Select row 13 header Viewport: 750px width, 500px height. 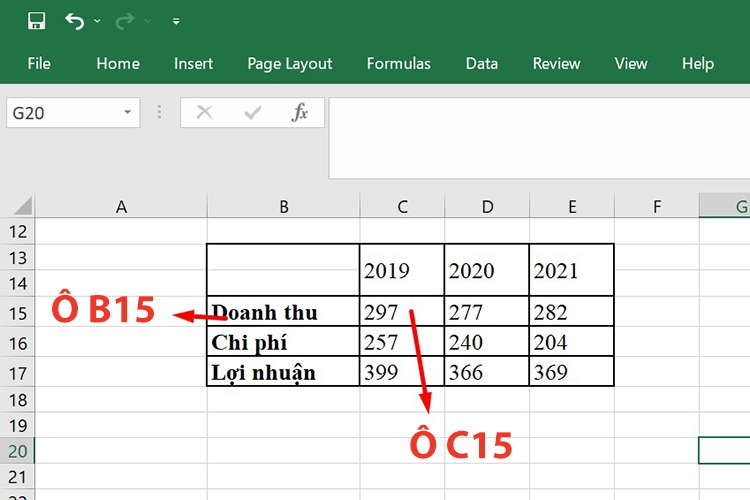(18, 258)
